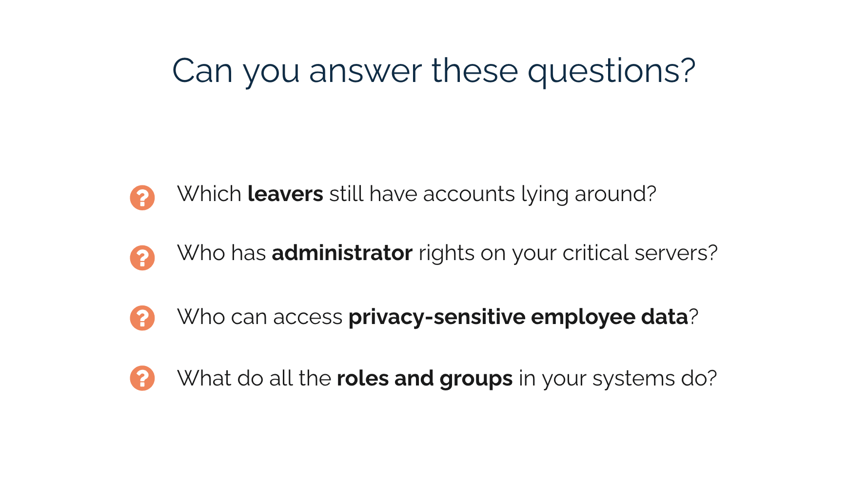
Task: Click the words 'What do all the'
Action: (x=254, y=378)
